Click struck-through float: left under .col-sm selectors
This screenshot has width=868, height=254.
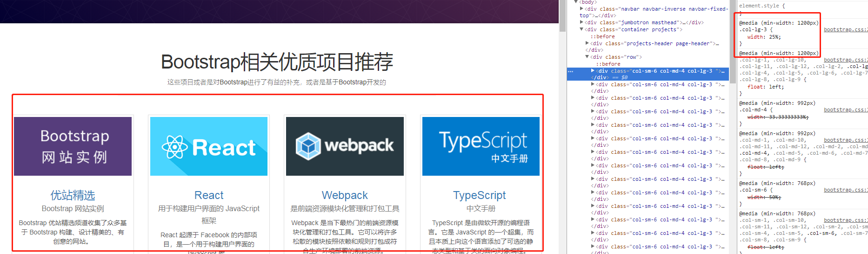pyautogui.click(x=766, y=247)
